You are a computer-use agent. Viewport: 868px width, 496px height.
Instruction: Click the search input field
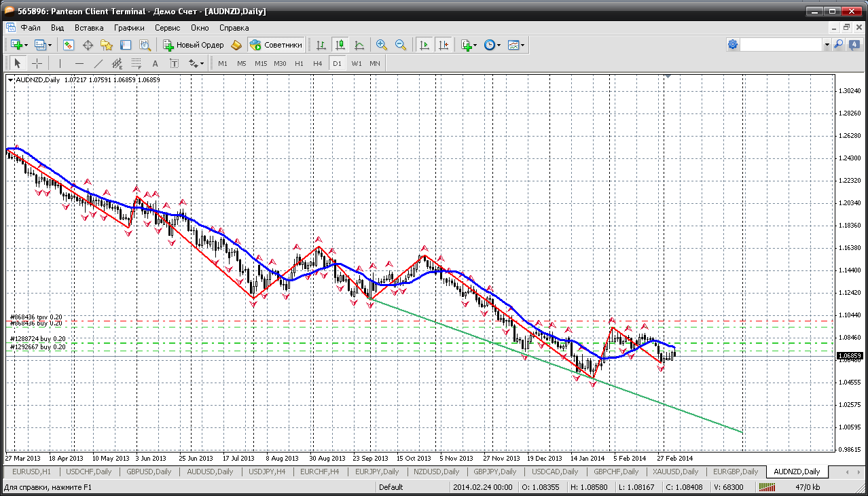point(781,45)
